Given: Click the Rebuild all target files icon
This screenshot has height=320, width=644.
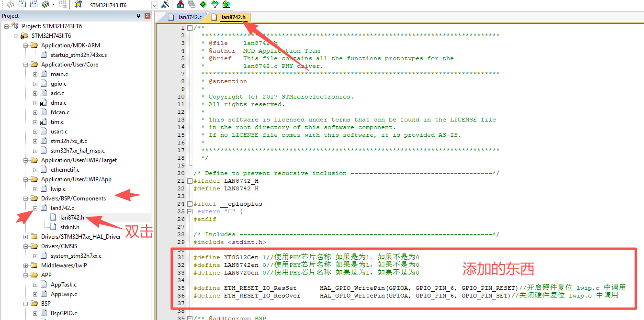Looking at the screenshot, I should [34, 4].
